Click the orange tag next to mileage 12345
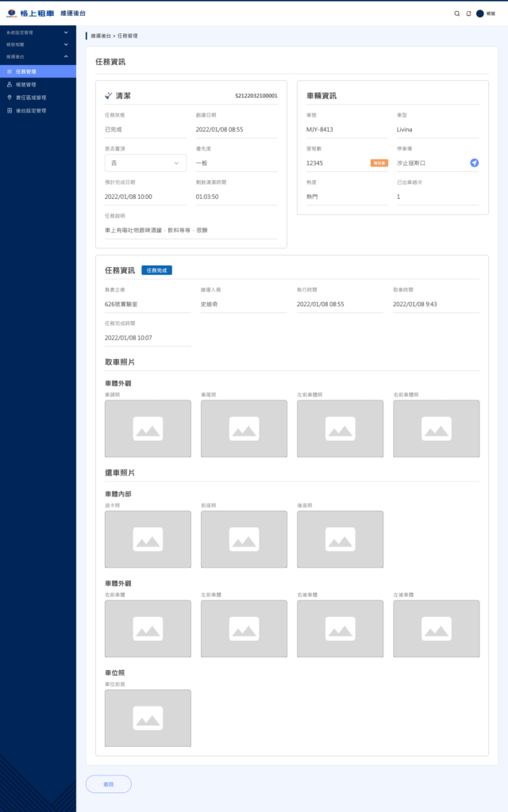The height and width of the screenshot is (812, 508). (379, 163)
